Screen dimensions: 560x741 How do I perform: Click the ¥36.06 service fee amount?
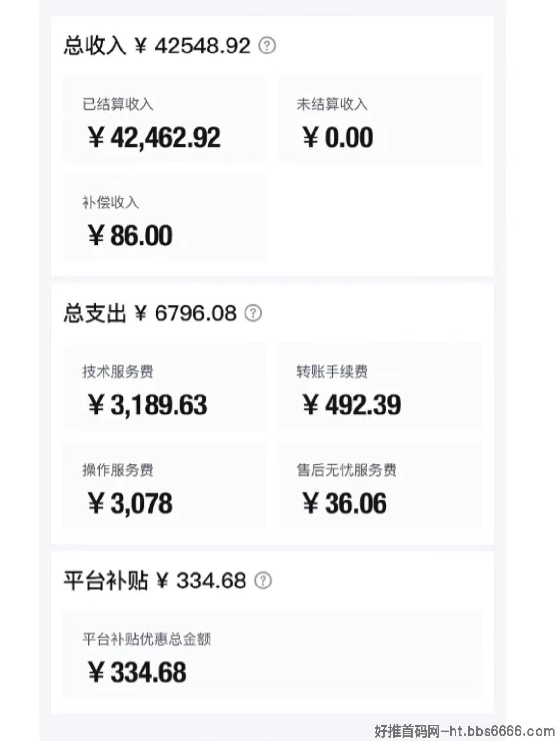(345, 503)
